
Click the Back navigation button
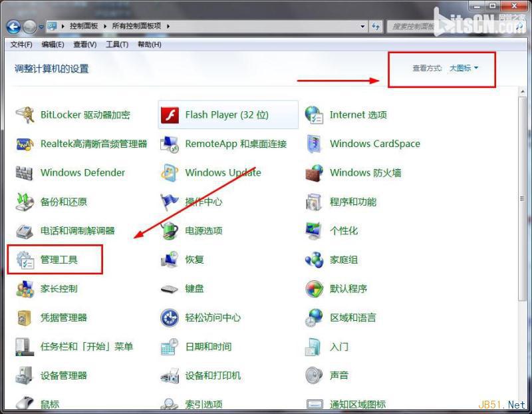coord(13,27)
